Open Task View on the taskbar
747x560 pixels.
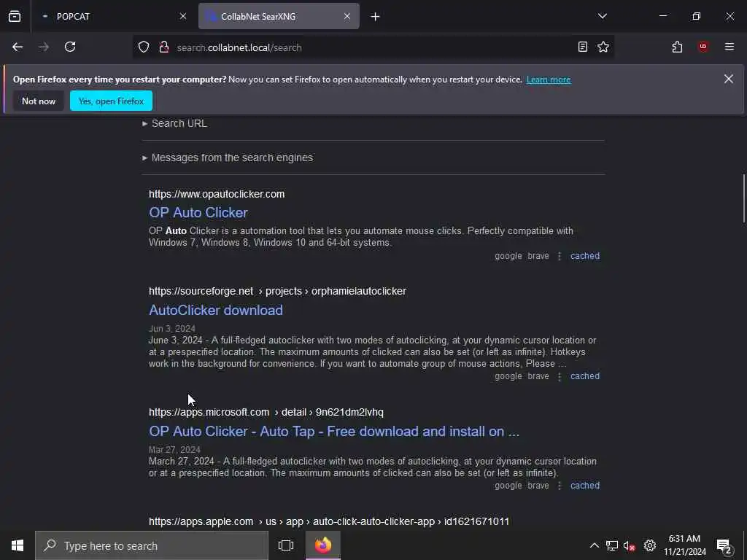286,545
